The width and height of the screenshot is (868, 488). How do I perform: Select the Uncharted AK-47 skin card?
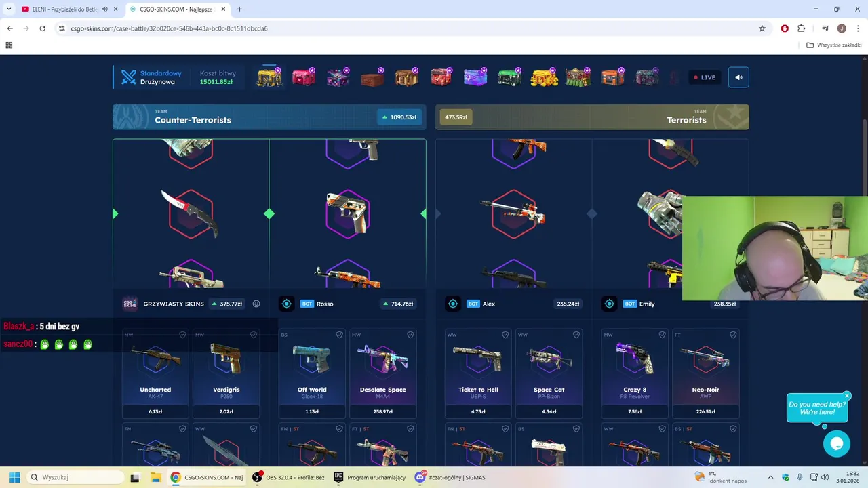click(x=155, y=373)
